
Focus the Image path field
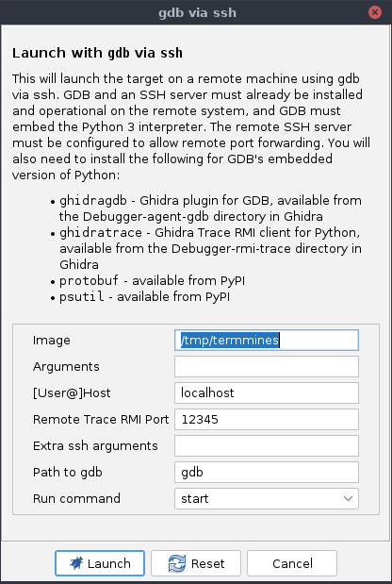[267, 340]
